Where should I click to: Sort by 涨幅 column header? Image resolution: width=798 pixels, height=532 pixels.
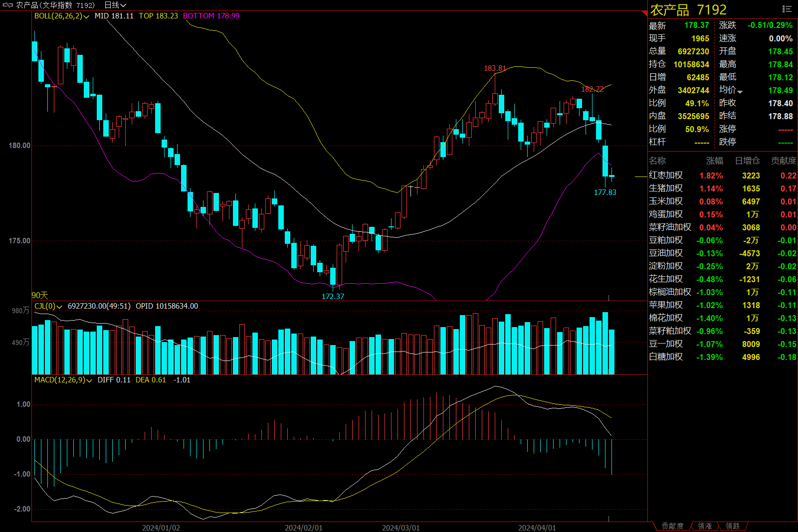pos(714,161)
